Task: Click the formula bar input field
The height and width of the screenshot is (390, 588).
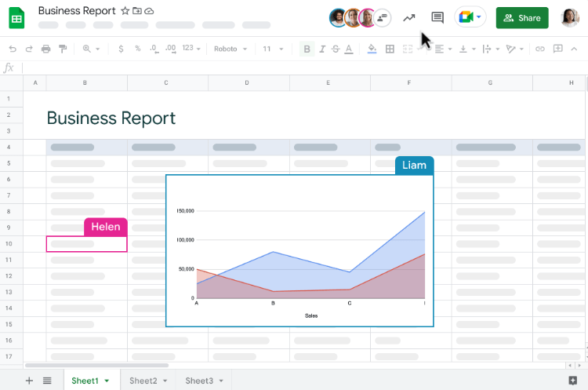Action: point(298,67)
